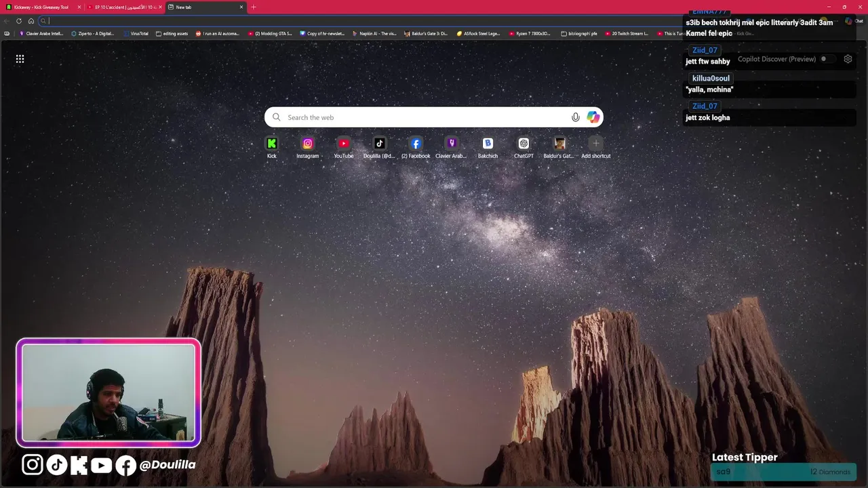
Task: Open the Bakchich shortcut tile
Action: tap(488, 147)
